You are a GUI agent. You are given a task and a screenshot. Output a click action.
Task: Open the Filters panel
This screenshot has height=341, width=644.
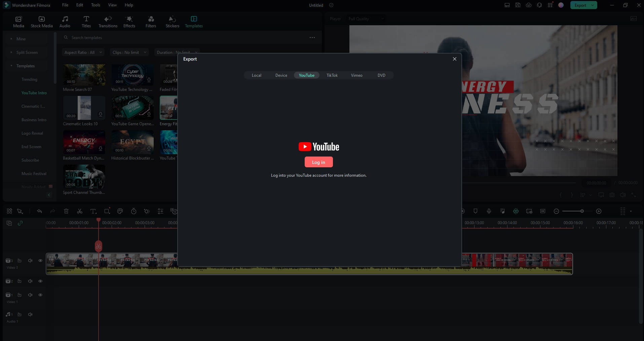(151, 22)
